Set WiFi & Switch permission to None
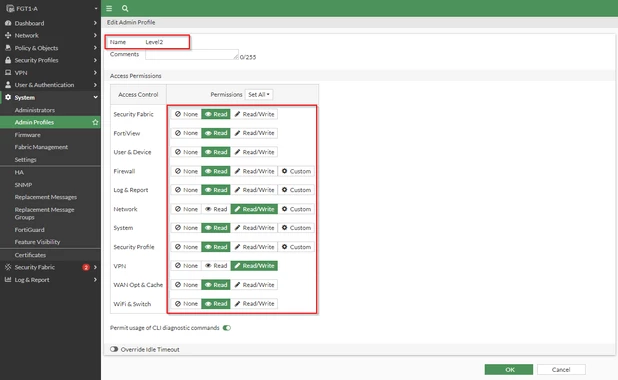 (186, 304)
